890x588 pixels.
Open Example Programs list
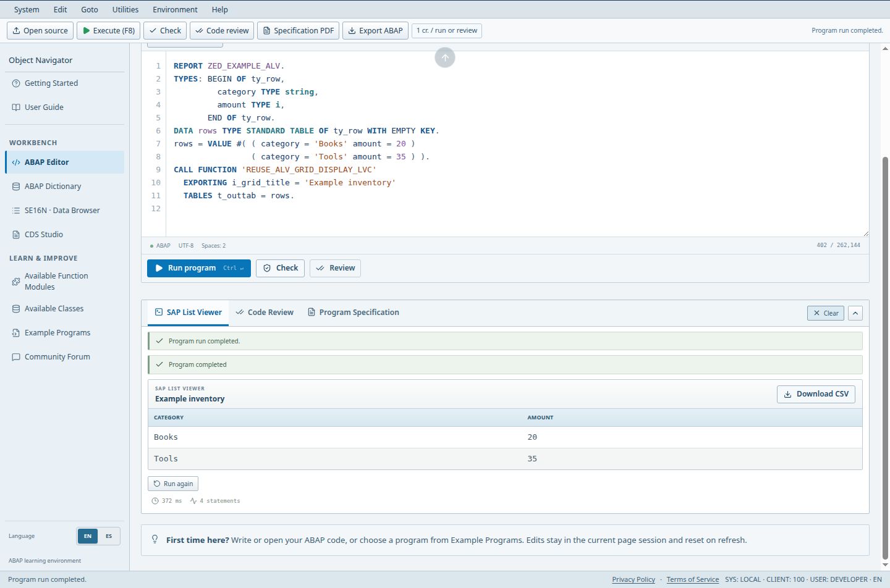(x=64, y=333)
